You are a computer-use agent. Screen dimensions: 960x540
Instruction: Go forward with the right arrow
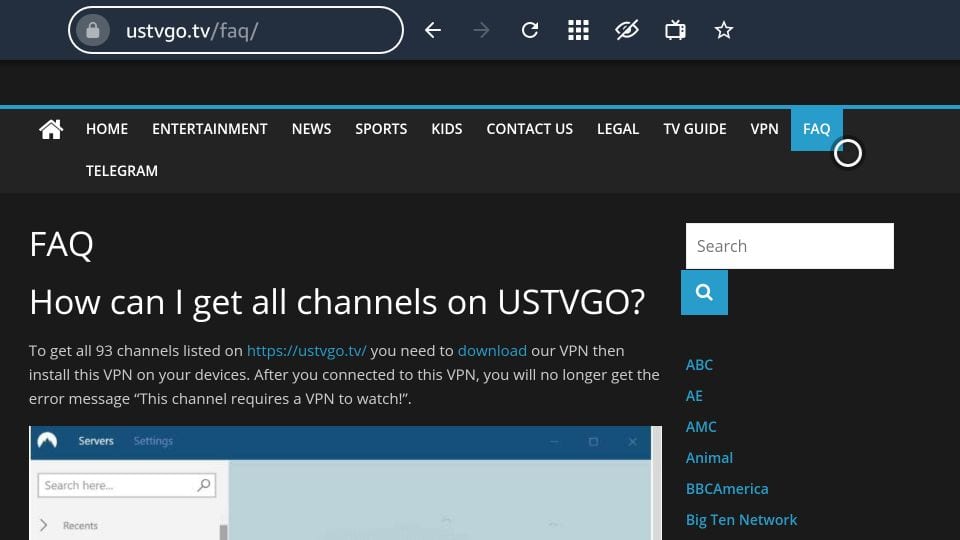coord(481,30)
